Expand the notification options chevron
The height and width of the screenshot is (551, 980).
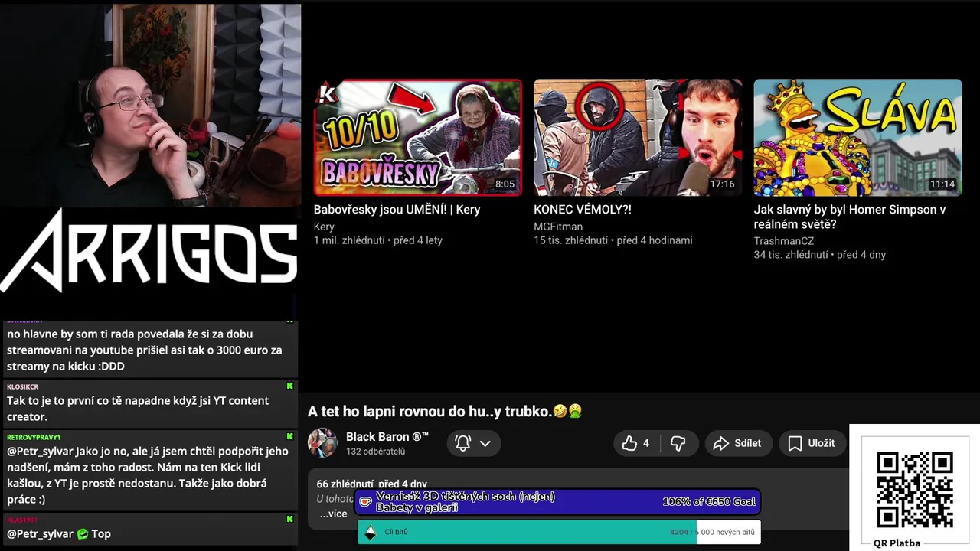(x=485, y=443)
